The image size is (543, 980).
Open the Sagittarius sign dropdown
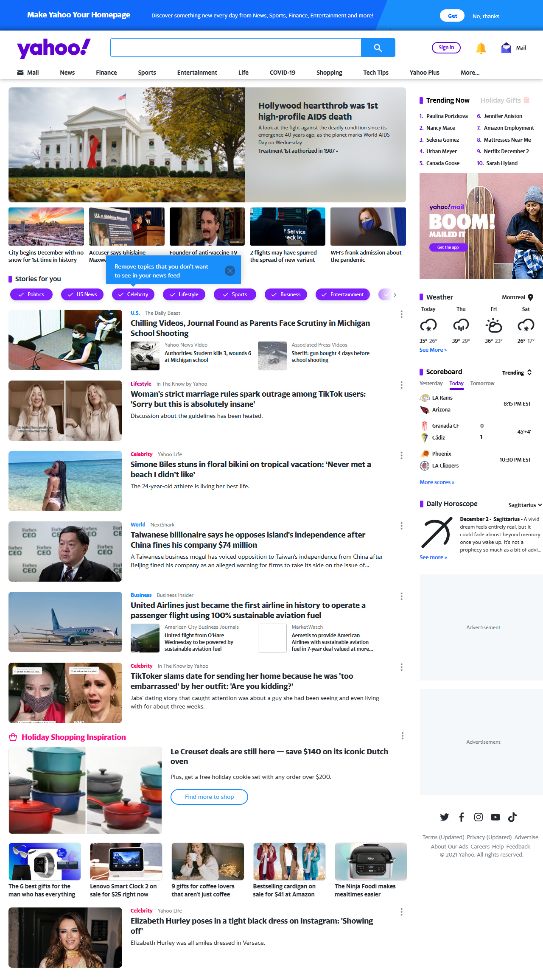[525, 505]
